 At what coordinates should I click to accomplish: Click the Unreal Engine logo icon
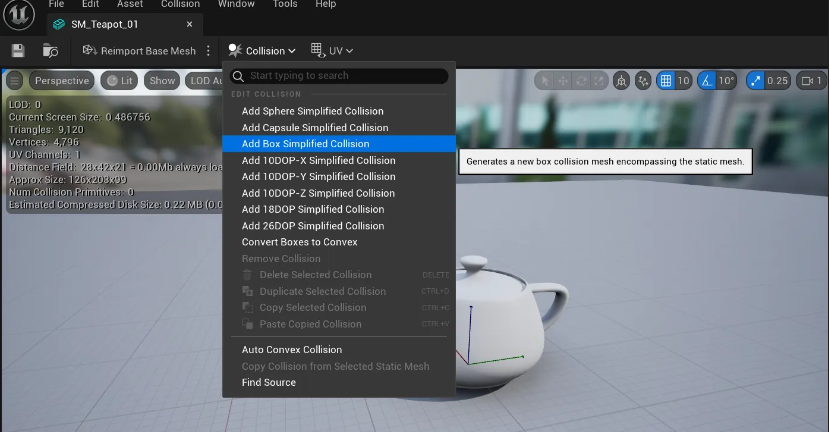pos(19,15)
